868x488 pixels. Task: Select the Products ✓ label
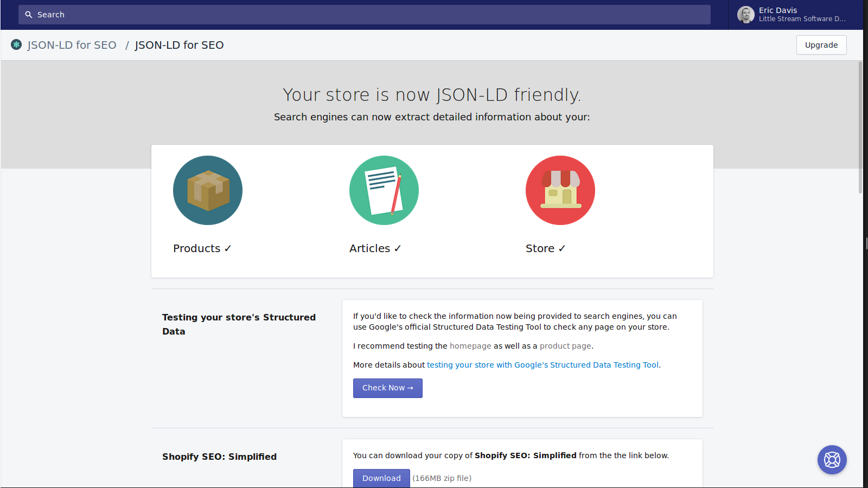click(202, 248)
